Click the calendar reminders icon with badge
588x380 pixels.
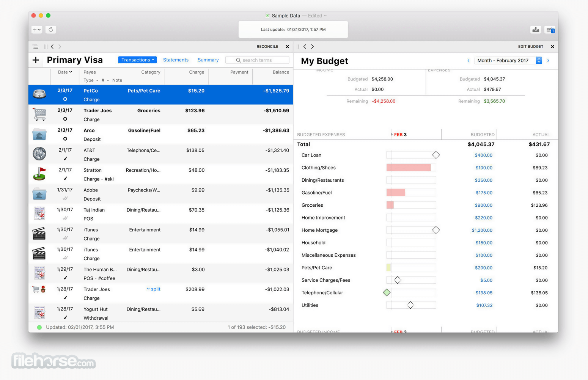click(x=550, y=30)
